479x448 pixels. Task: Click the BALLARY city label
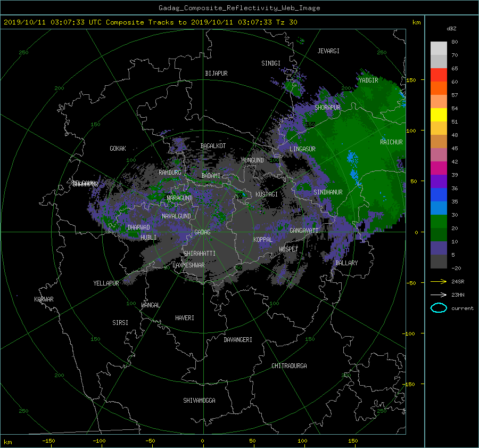point(346,263)
